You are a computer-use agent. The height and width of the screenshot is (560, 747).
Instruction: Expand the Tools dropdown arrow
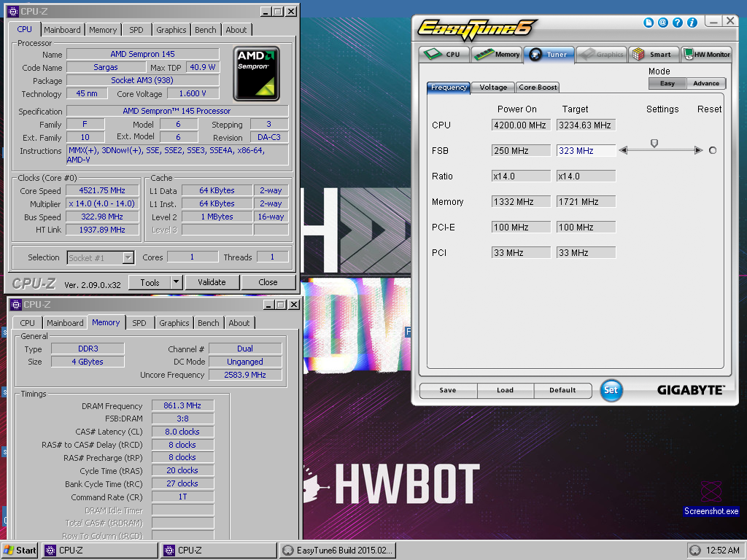pos(177,282)
